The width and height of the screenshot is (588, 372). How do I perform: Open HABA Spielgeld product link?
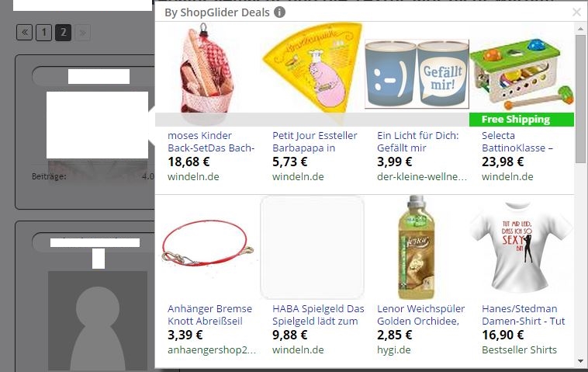(318, 315)
